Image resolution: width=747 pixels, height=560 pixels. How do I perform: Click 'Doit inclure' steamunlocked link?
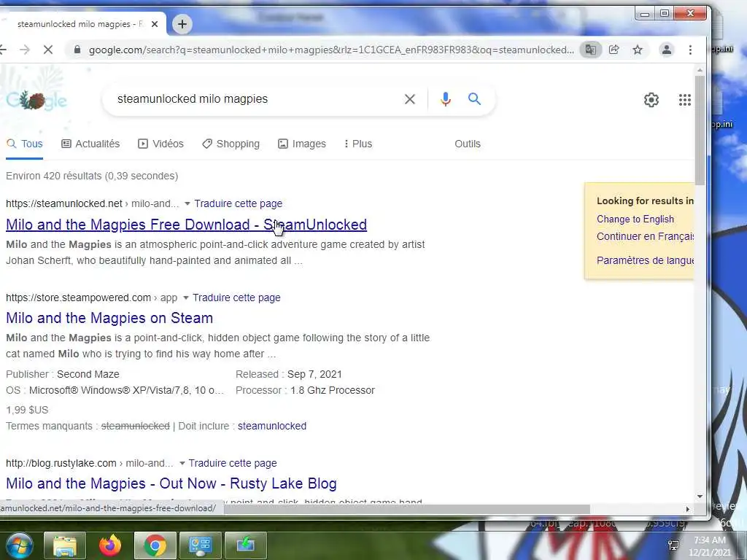(272, 426)
